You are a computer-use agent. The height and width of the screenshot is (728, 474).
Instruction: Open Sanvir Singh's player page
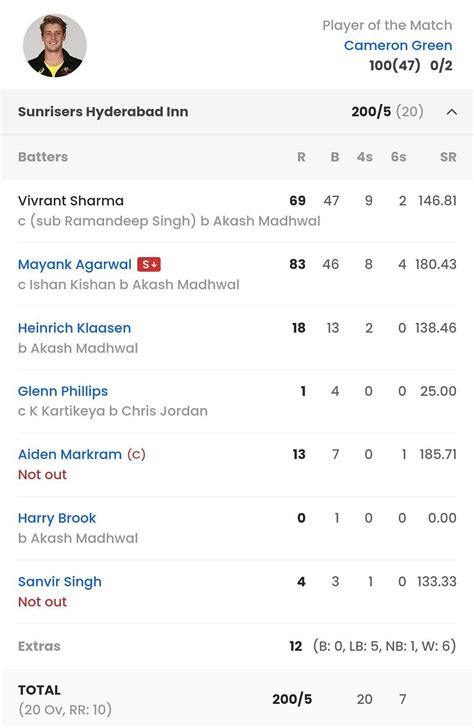coord(59,582)
